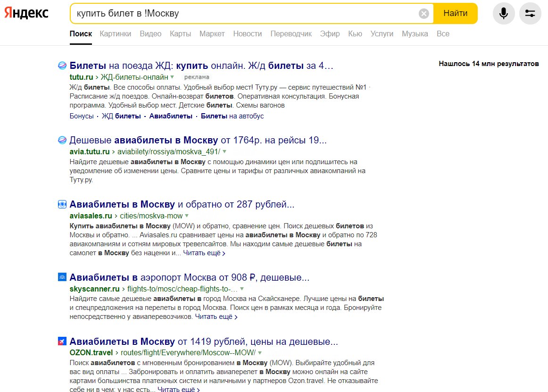
Task: Clear the search query with the X icon
Action: [x=423, y=14]
